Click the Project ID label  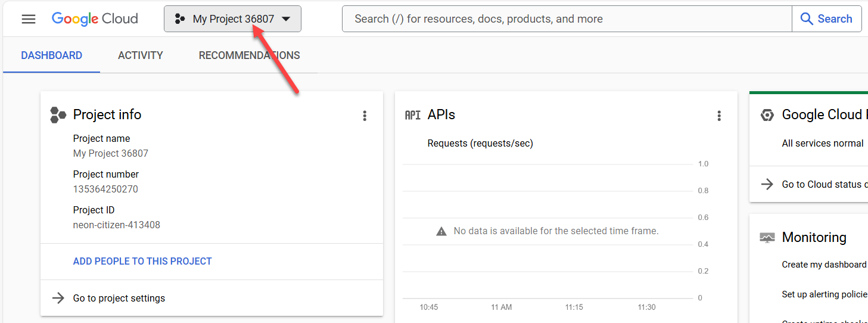[94, 210]
